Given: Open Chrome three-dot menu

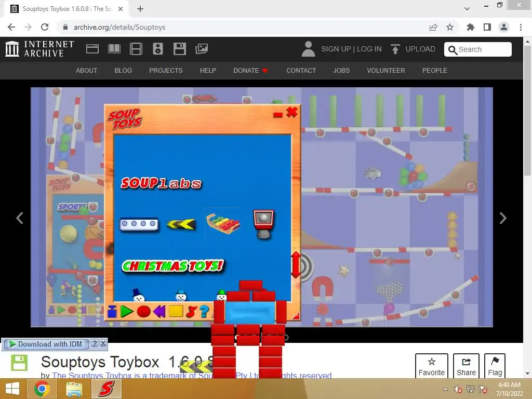Looking at the screenshot, I should click(521, 27).
